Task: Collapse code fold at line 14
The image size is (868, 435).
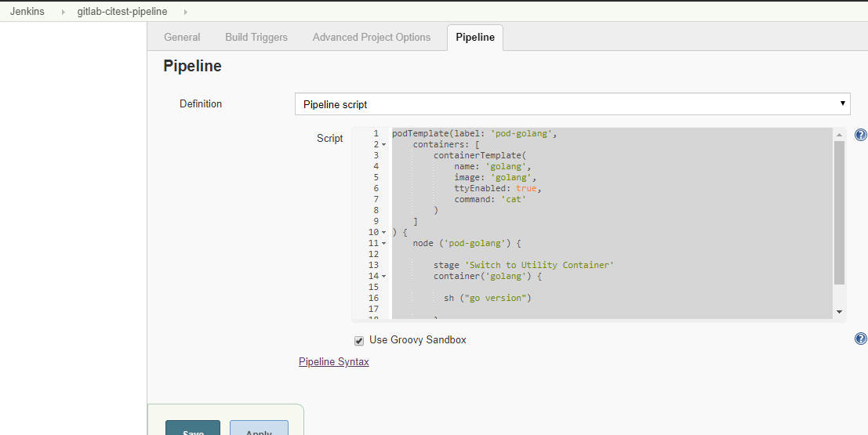Action: point(383,276)
